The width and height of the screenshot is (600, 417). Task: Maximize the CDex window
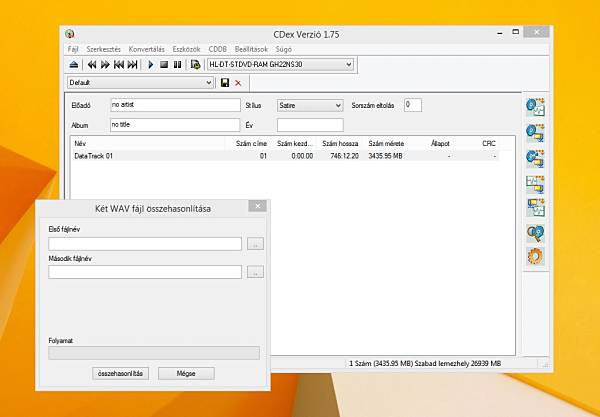coord(516,32)
